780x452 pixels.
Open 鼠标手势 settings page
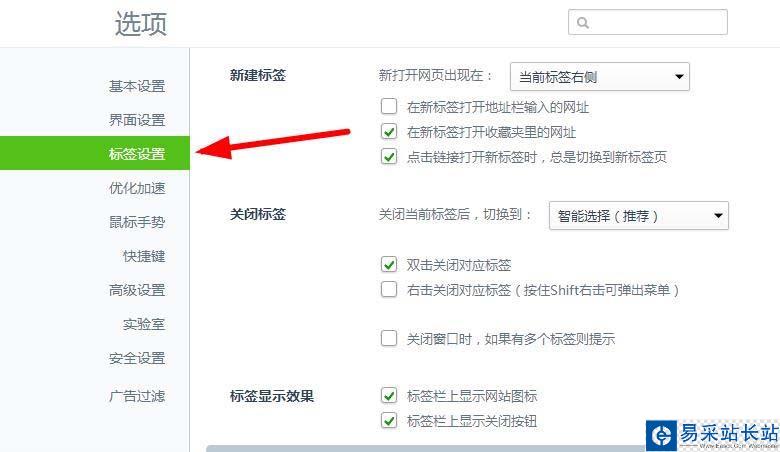point(137,222)
